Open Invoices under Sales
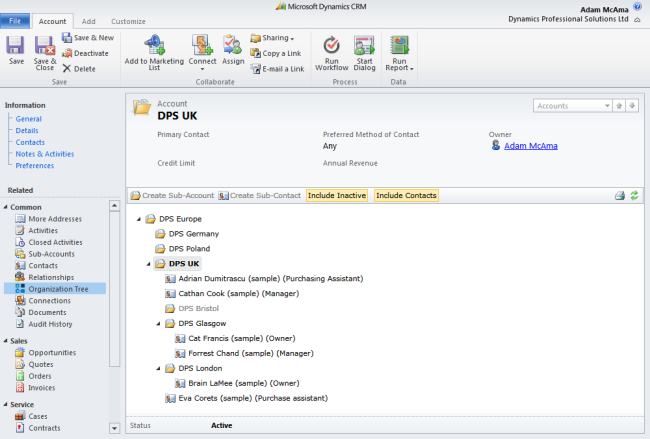 point(35,388)
